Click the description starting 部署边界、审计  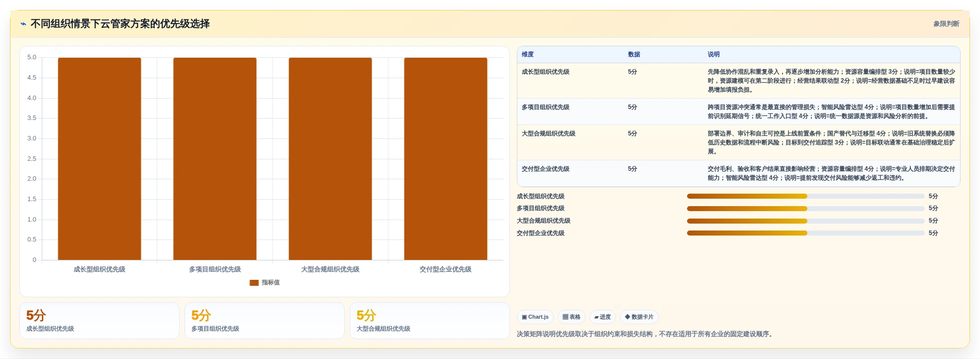click(x=831, y=142)
